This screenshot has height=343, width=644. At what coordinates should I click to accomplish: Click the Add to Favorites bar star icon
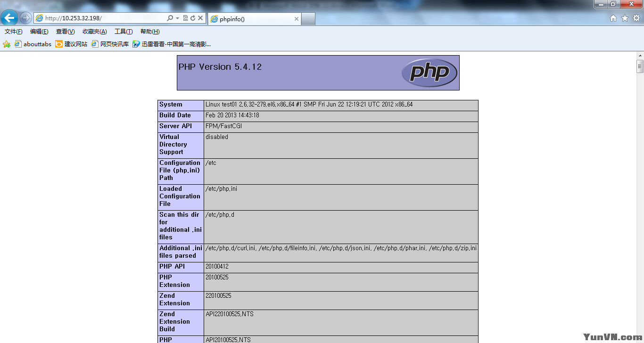click(x=7, y=44)
